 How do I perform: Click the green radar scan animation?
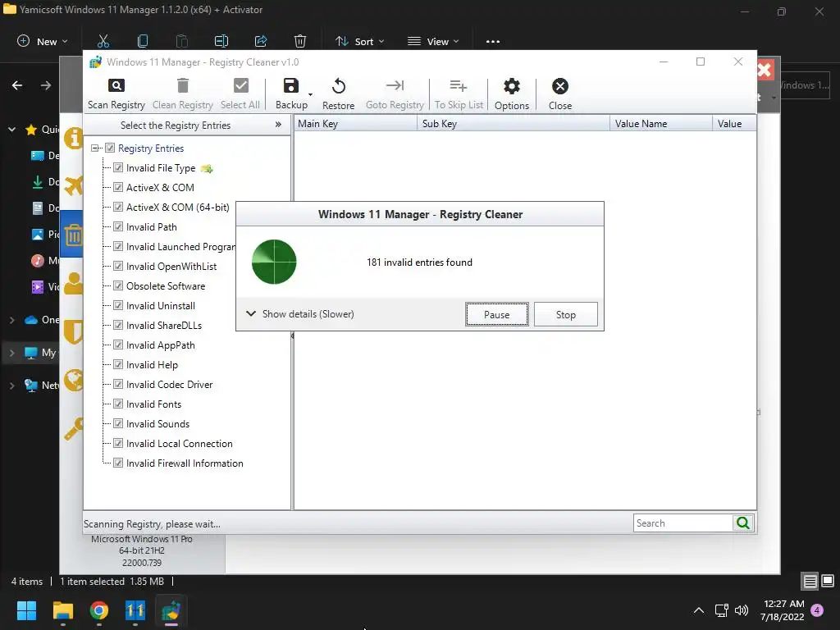click(x=274, y=262)
